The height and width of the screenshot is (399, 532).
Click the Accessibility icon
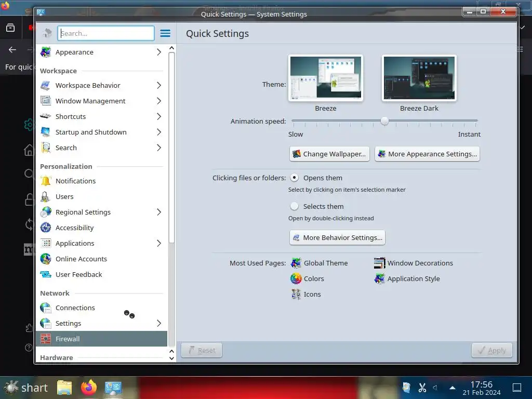click(x=46, y=228)
